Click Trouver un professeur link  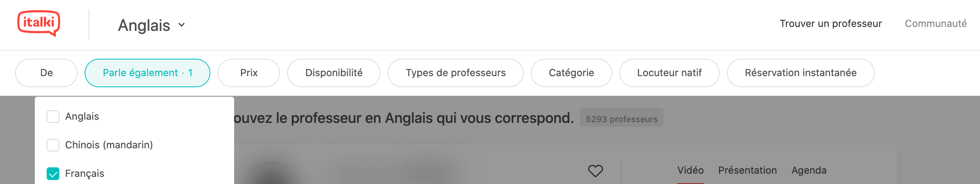click(831, 24)
